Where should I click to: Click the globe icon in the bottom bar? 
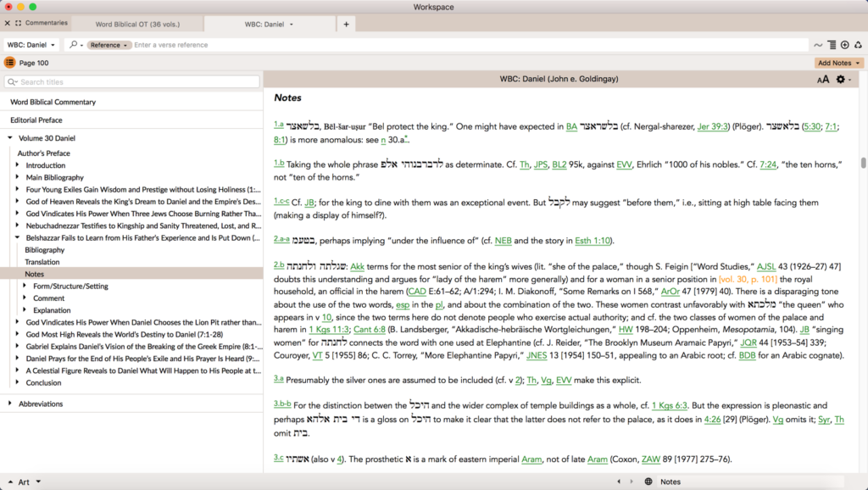click(x=648, y=482)
